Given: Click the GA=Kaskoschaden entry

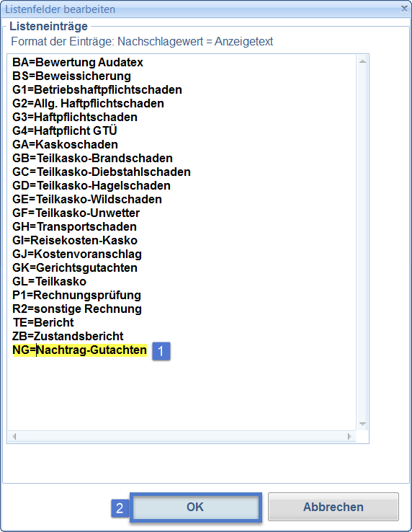Looking at the screenshot, I should (x=65, y=145).
